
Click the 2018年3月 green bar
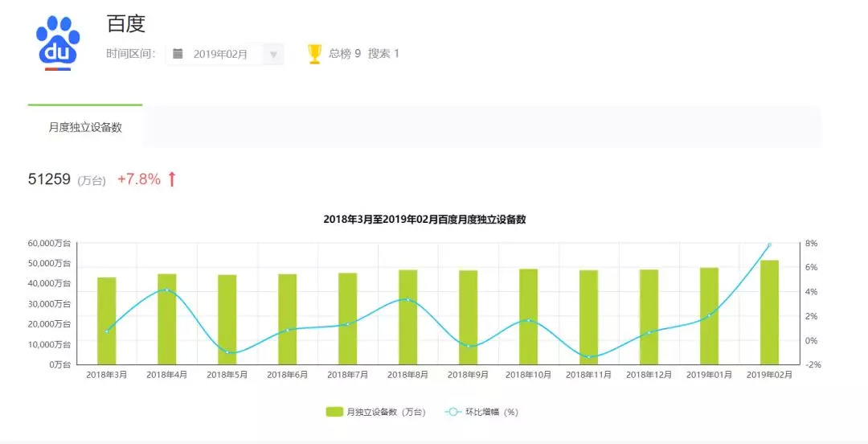point(107,321)
